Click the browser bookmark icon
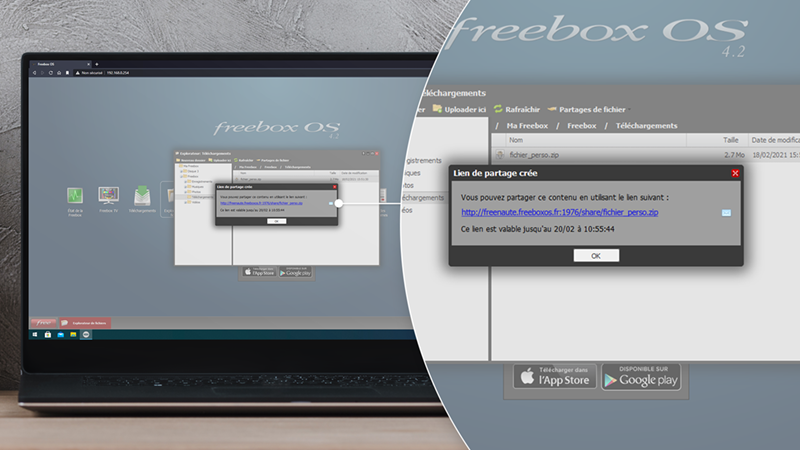Viewport: 800px width, 450px height. (67, 73)
